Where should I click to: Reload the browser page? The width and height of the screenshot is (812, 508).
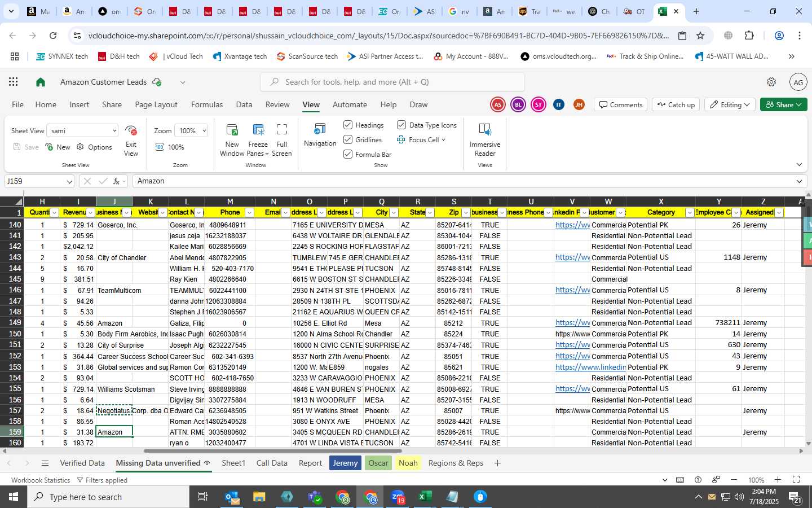point(53,36)
